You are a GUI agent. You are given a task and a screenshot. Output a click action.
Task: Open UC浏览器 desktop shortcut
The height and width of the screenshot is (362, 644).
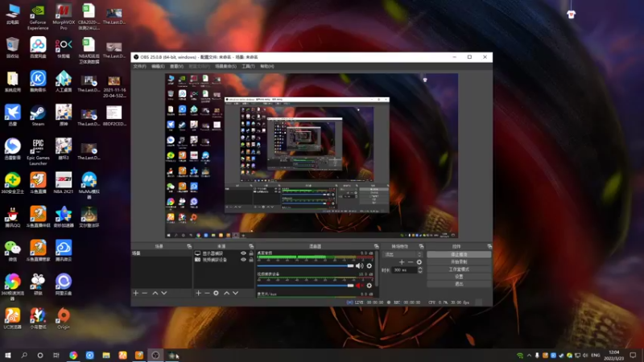click(12, 319)
